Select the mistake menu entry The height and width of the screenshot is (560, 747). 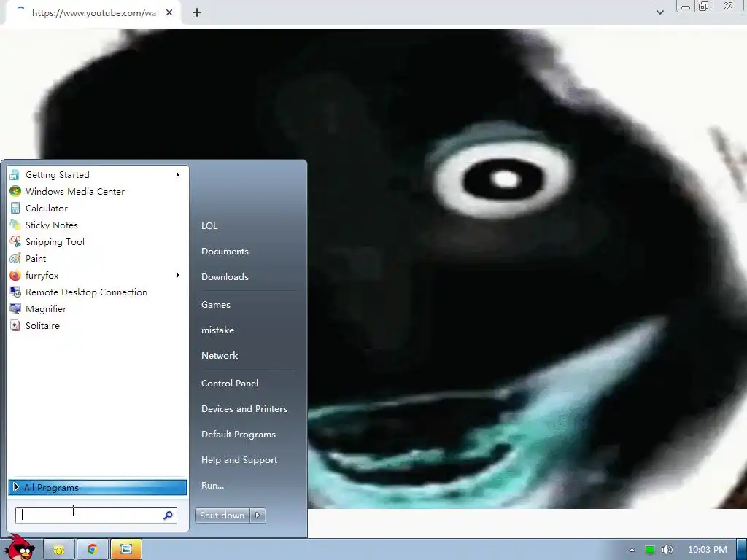[217, 330]
